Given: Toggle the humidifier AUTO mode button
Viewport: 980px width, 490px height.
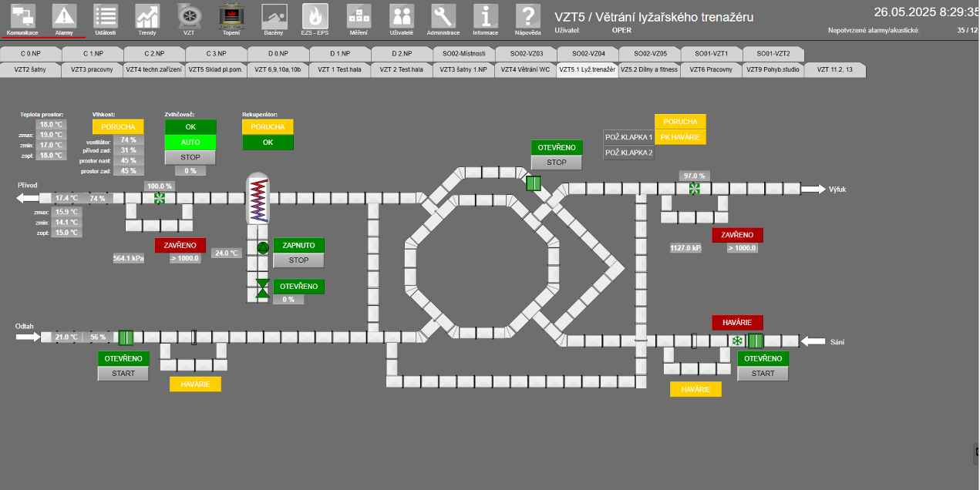Looking at the screenshot, I should click(x=190, y=142).
